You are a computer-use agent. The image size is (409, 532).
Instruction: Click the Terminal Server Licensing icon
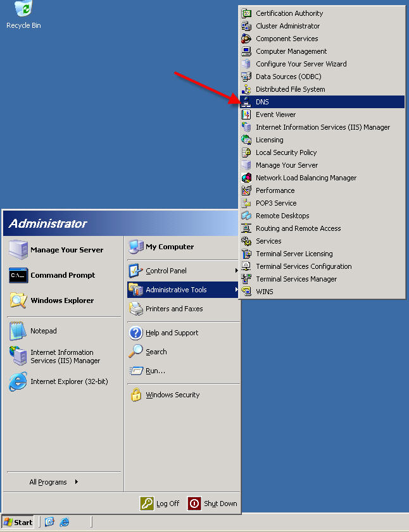coord(246,254)
